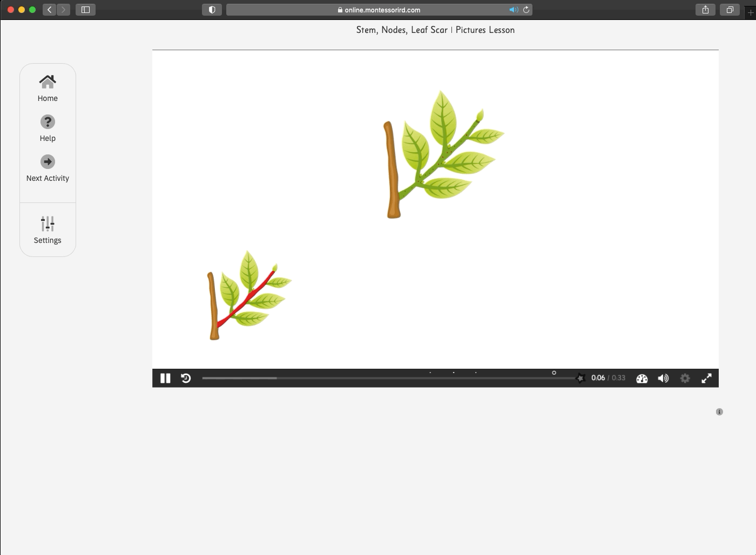This screenshot has width=756, height=555.
Task: Pause the lesson video
Action: tap(165, 378)
